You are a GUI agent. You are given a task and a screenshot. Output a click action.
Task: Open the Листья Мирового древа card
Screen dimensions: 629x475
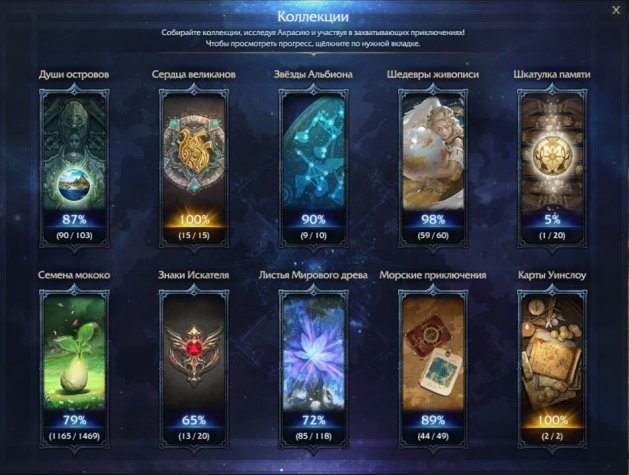click(313, 369)
